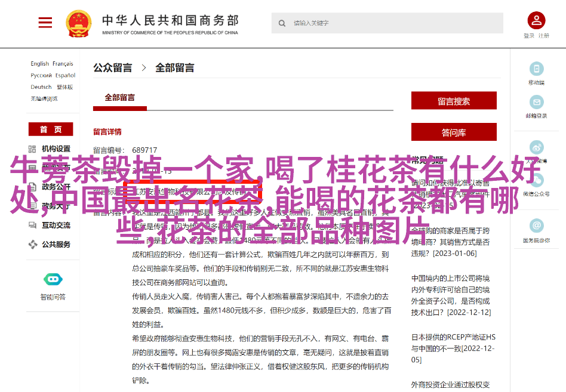
Task: Click the 注册 register link
Action: (543, 36)
